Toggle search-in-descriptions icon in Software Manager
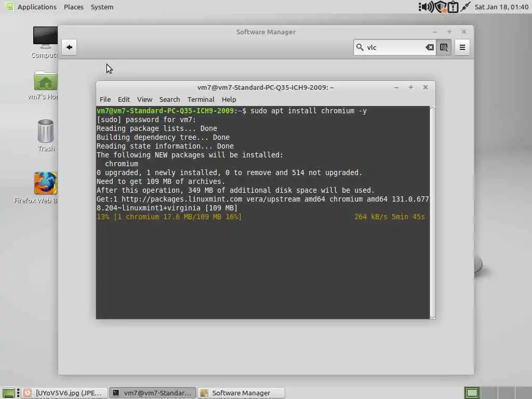The height and width of the screenshot is (399, 532). click(444, 47)
